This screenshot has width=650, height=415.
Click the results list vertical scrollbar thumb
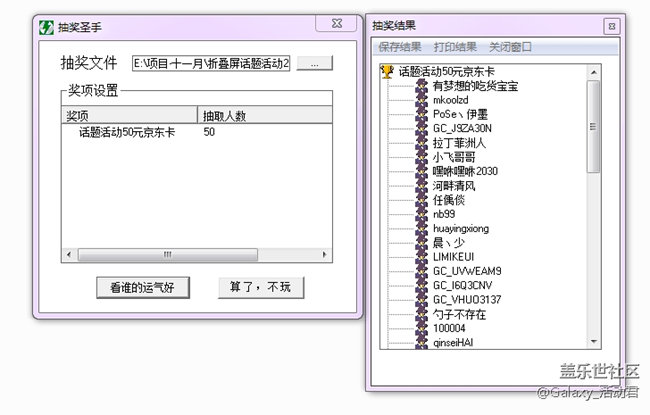click(594, 126)
